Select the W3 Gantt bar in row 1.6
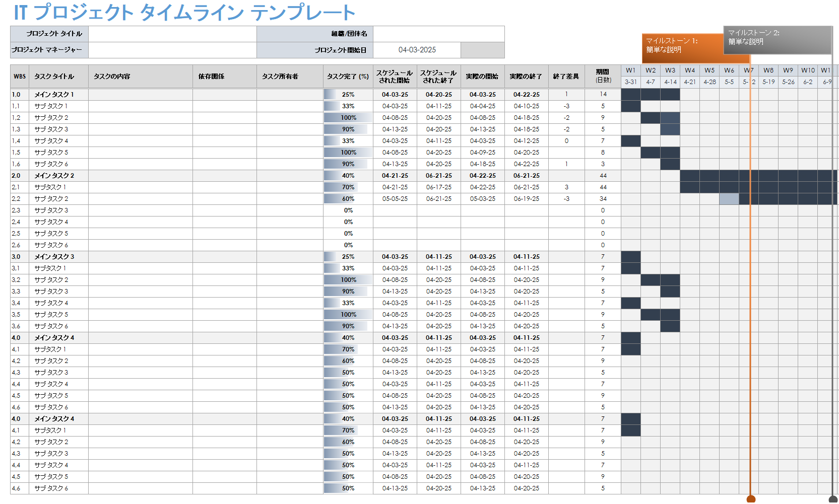The image size is (839, 504). click(670, 164)
